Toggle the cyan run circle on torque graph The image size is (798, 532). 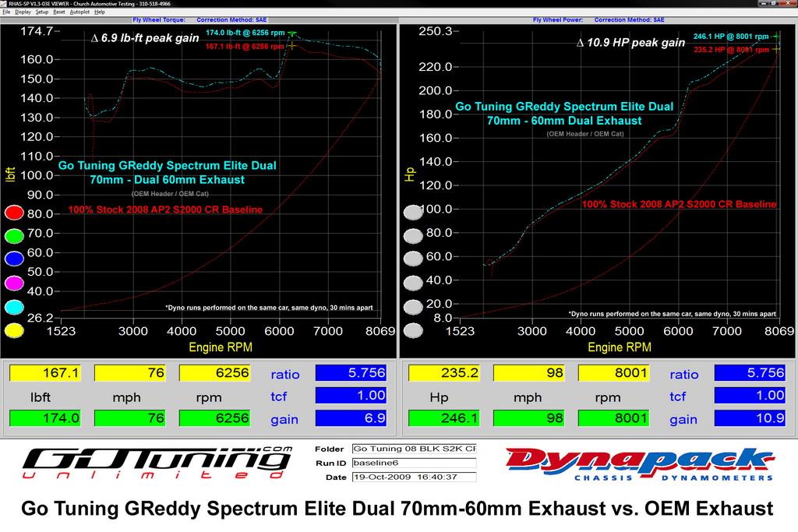click(13, 307)
